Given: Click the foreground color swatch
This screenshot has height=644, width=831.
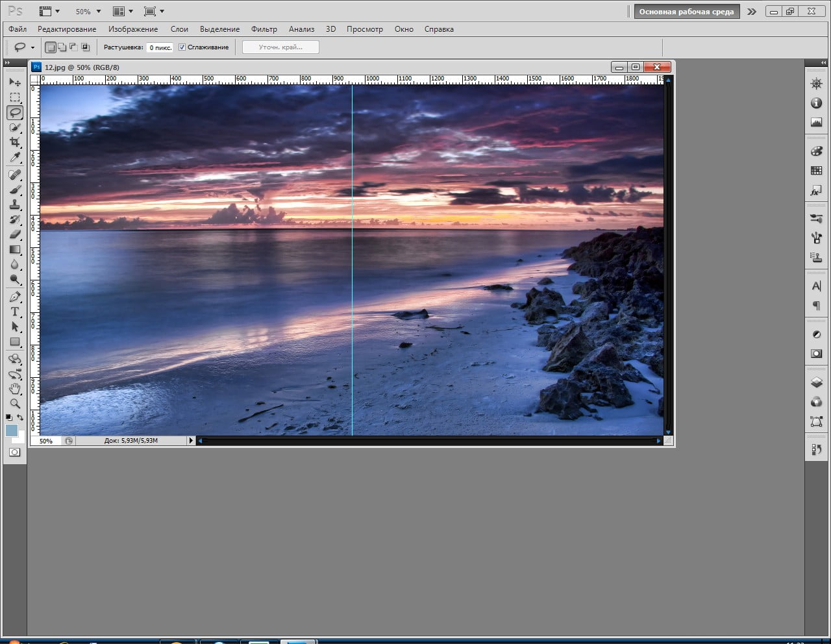Looking at the screenshot, I should coord(11,430).
